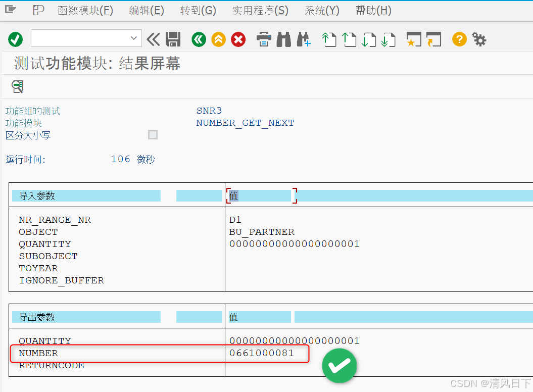Toggle the 区分大小写 checkbox

(153, 135)
